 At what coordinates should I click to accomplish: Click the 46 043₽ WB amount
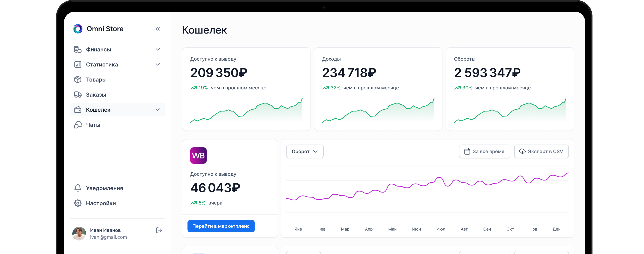tap(215, 188)
